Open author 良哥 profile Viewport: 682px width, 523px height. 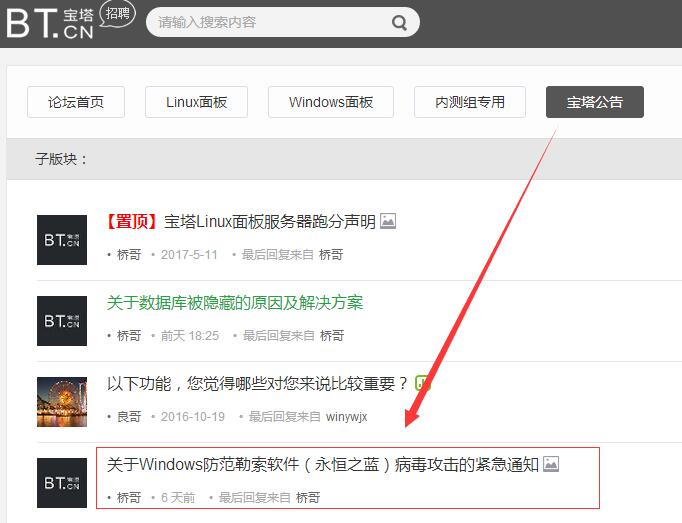(129, 416)
